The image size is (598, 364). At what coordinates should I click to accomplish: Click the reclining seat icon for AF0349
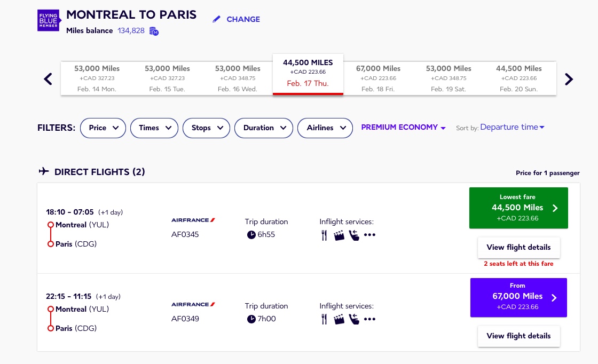(x=354, y=319)
